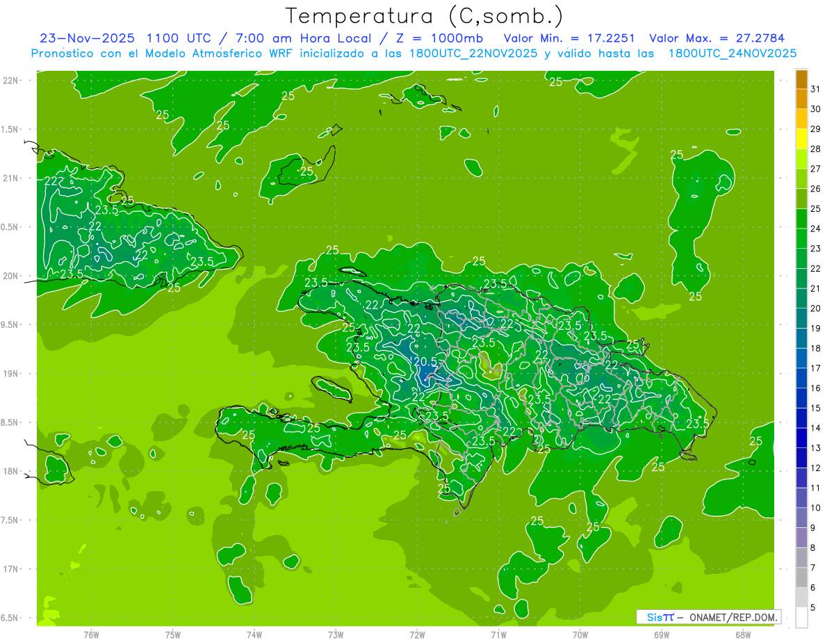Pick the blue swatch between 16 and 17
Screen dimensions: 834x644
[x=801, y=378]
